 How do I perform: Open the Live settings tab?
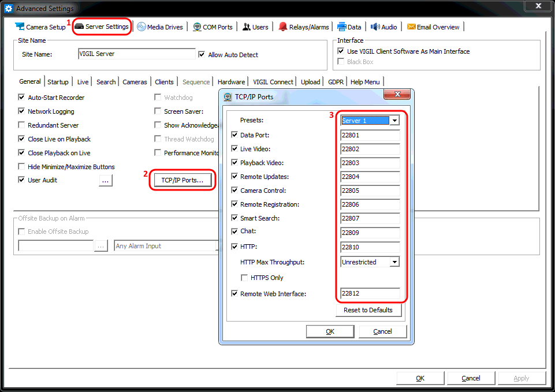click(83, 82)
